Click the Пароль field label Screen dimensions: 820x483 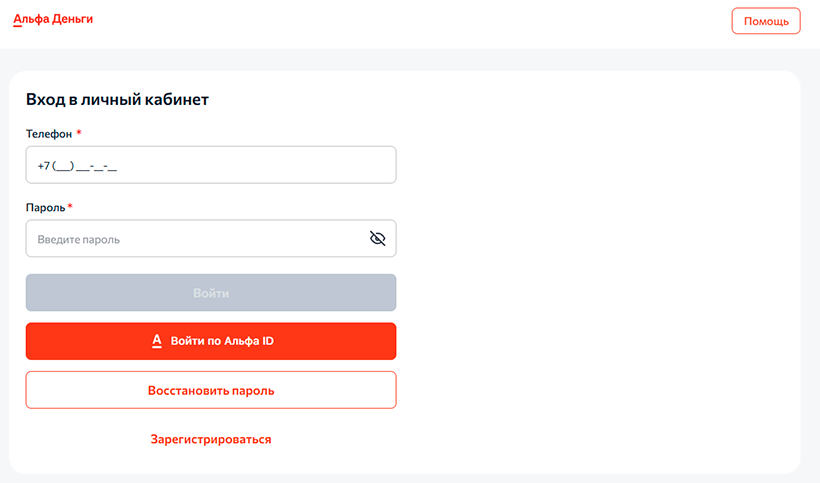point(45,207)
